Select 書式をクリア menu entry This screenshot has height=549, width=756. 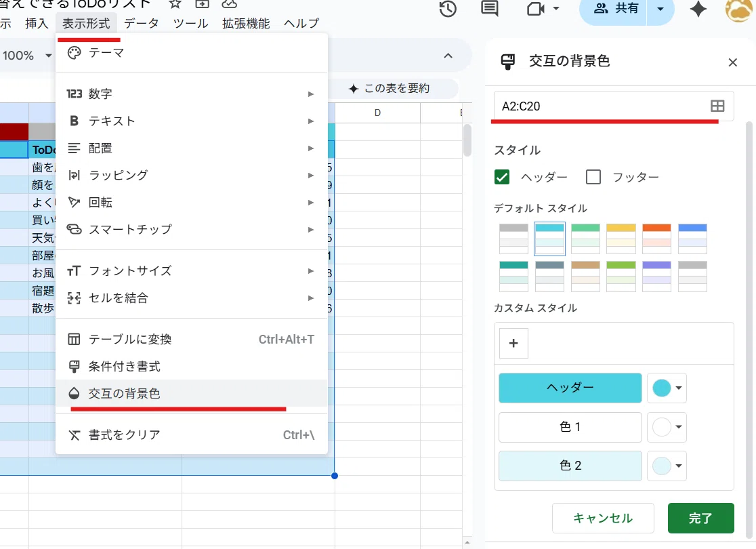click(x=192, y=435)
